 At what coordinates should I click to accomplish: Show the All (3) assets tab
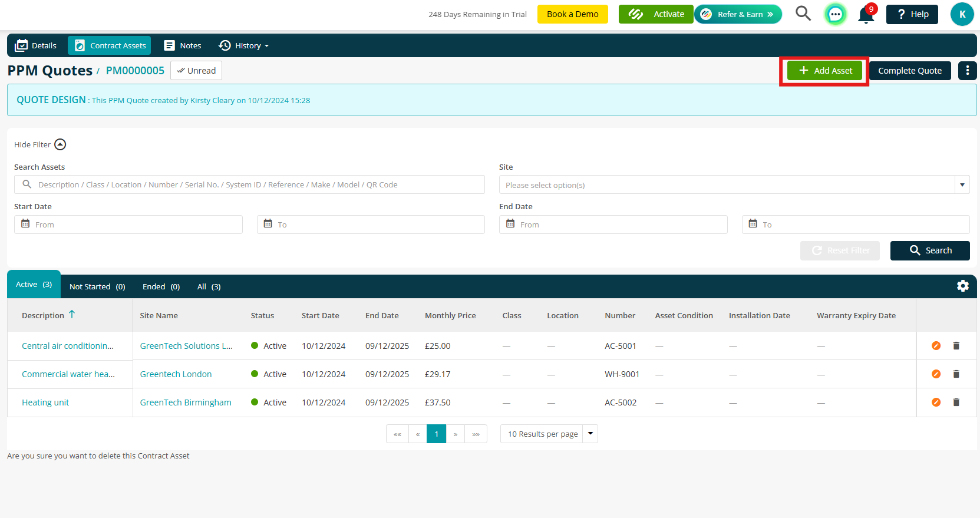tap(209, 287)
